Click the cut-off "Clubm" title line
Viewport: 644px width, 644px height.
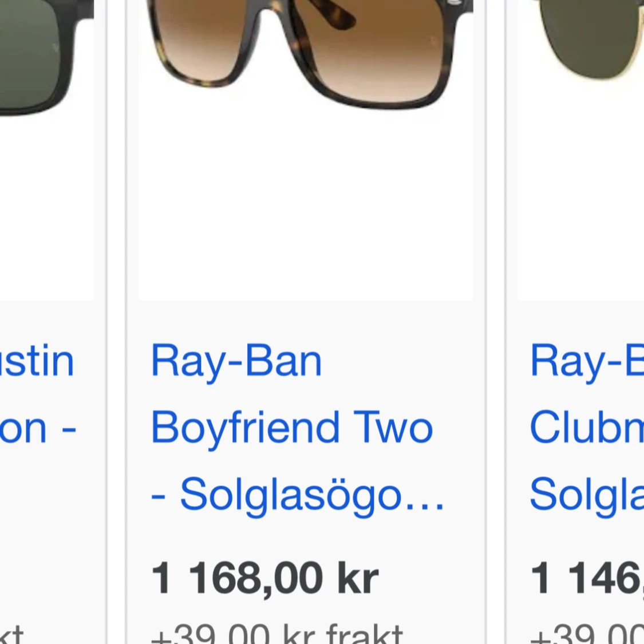click(587, 427)
